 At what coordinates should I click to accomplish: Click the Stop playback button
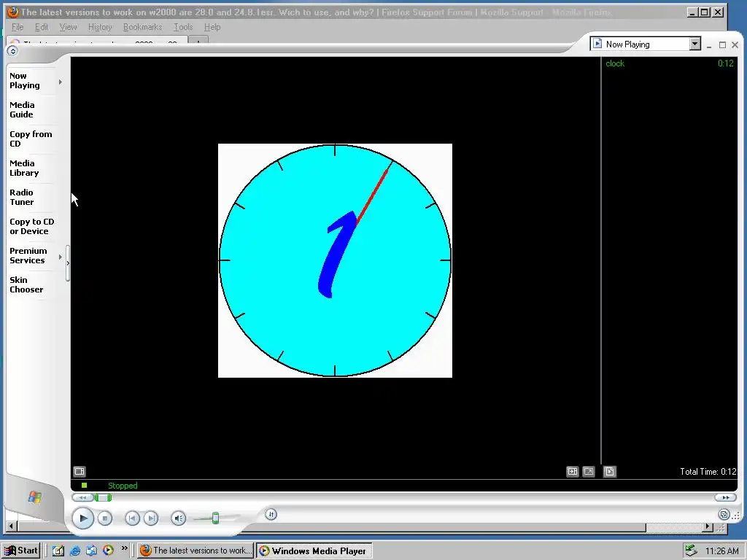105,518
